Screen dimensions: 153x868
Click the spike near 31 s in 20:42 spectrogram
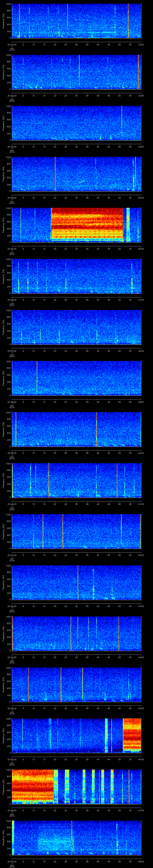pyautogui.click(x=78, y=582)
